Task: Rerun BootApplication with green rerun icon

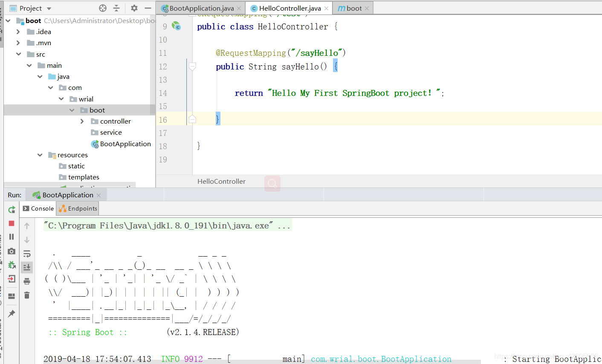Action: (12, 210)
